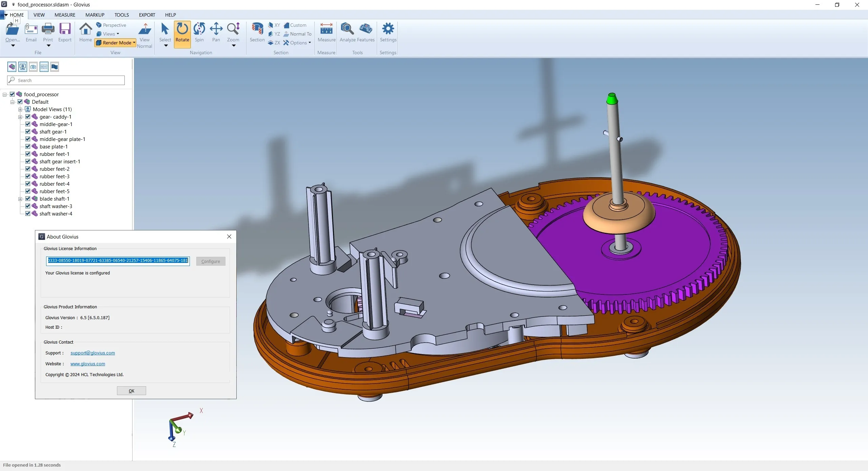This screenshot has width=868, height=471.
Task: Select the shaft gear insert-1 tree item
Action: pos(60,161)
